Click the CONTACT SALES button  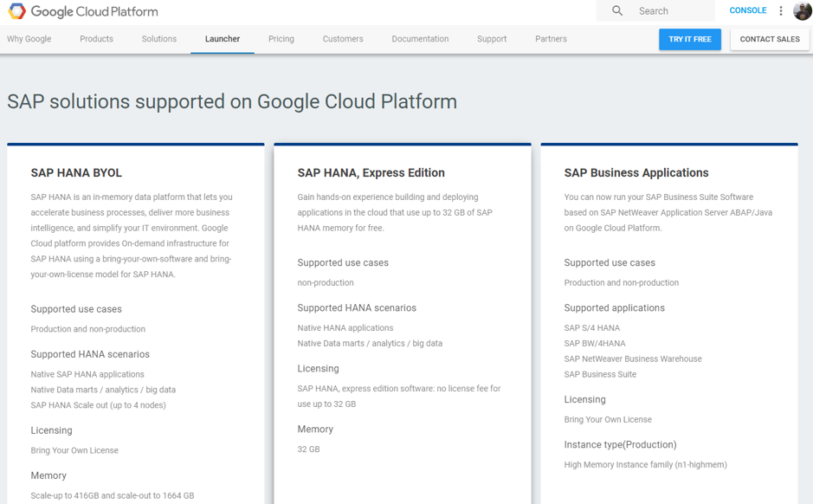click(770, 40)
